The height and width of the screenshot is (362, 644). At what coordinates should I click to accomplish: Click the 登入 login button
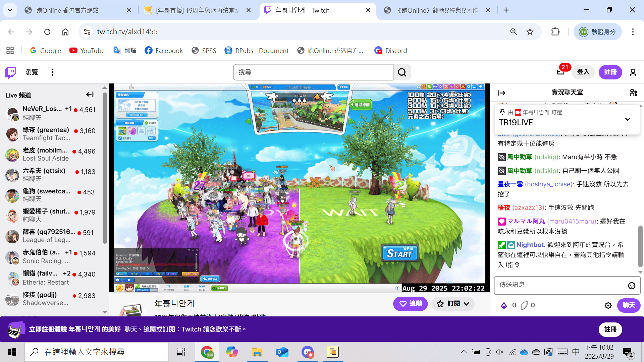click(x=583, y=72)
